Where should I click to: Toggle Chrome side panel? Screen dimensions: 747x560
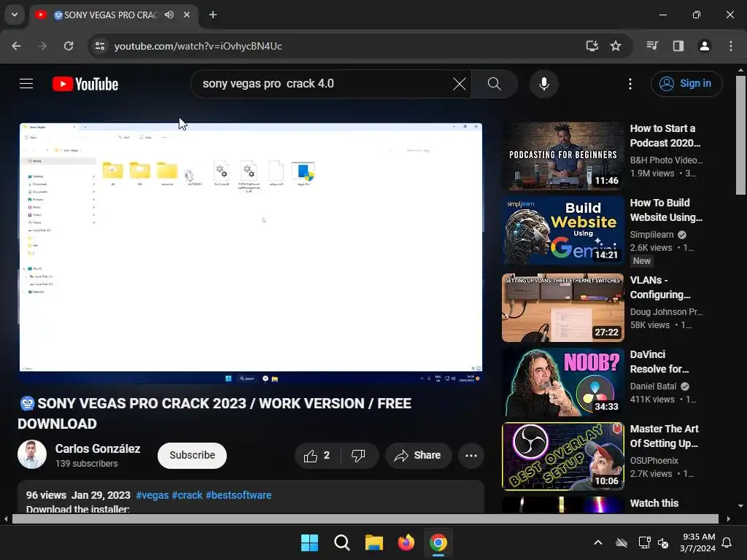click(x=678, y=46)
